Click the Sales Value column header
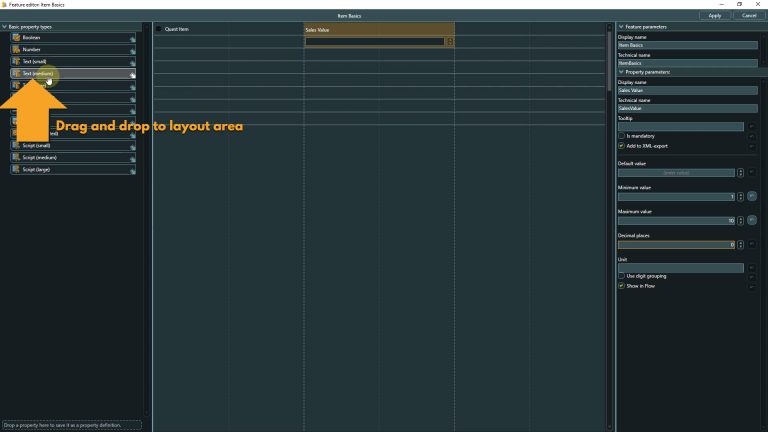This screenshot has height=432, width=768. click(x=379, y=29)
